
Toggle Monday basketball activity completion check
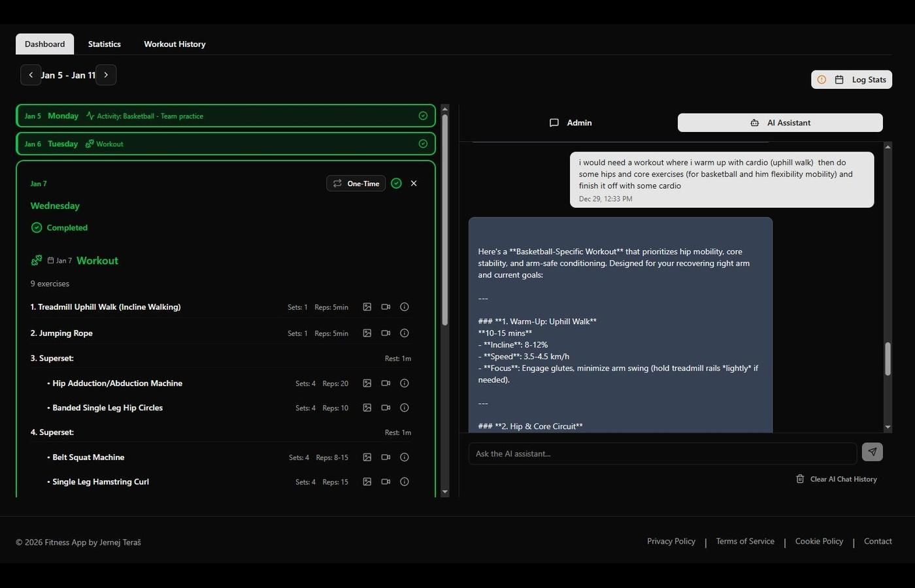[x=423, y=116]
